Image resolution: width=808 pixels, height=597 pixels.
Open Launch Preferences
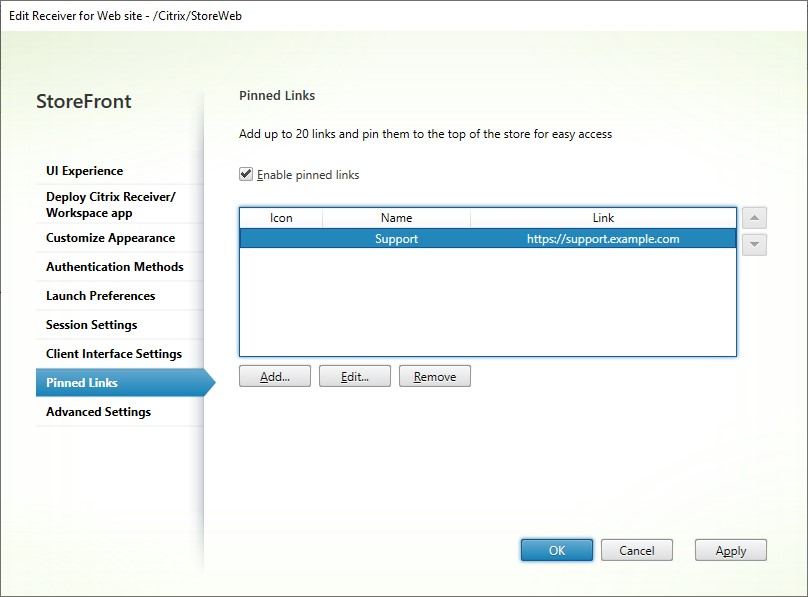tap(120, 296)
